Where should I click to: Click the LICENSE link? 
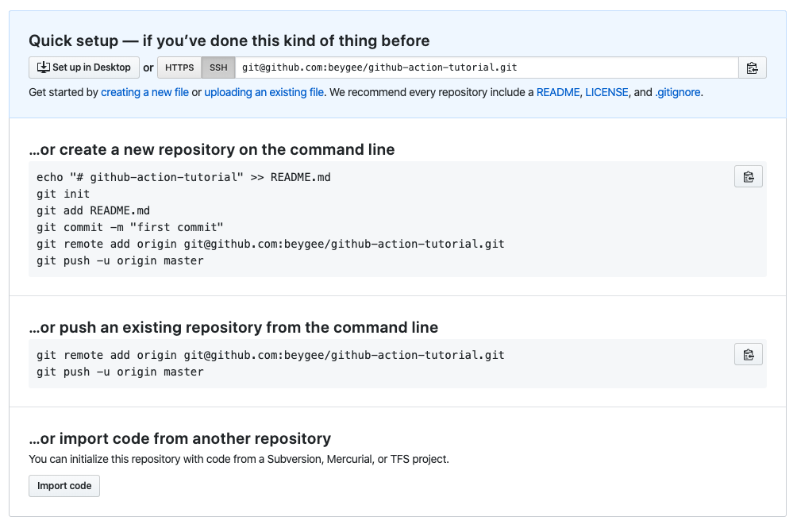click(606, 92)
